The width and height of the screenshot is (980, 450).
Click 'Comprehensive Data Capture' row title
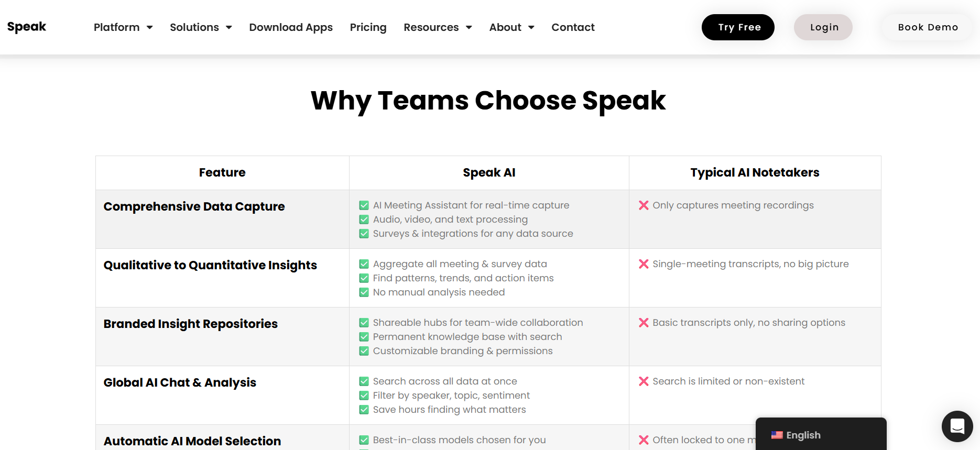[194, 206]
